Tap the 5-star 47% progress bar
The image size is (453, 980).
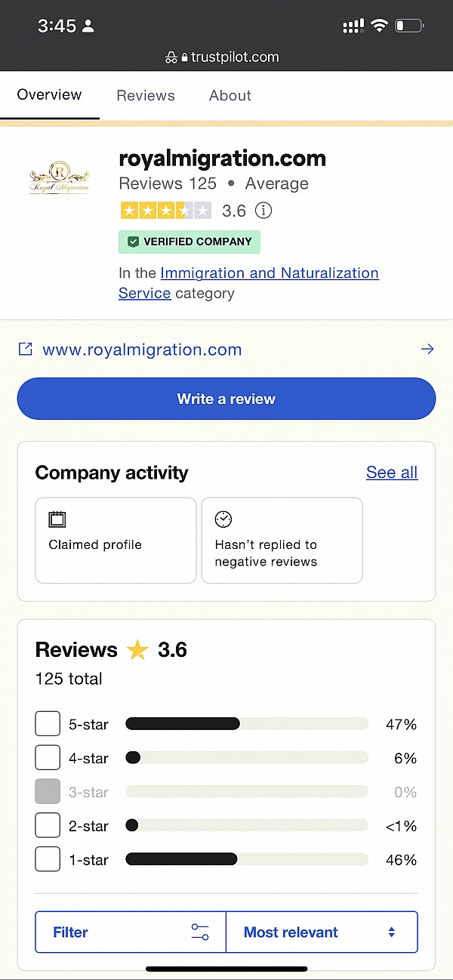coord(247,724)
